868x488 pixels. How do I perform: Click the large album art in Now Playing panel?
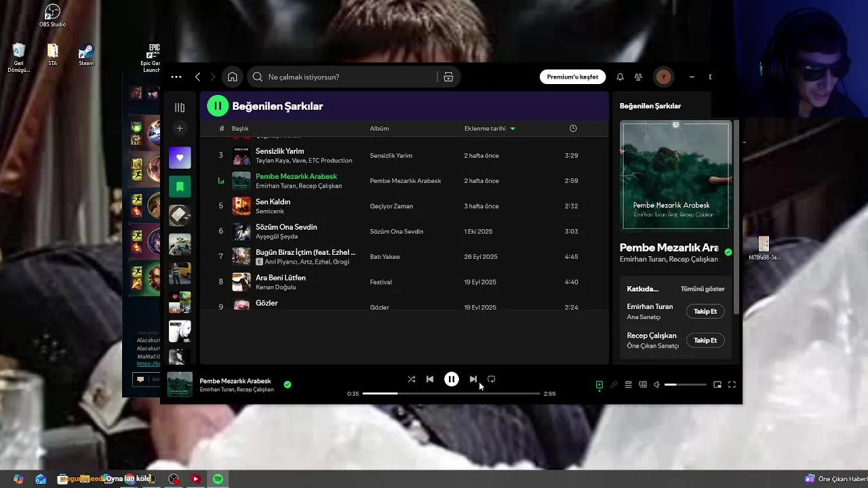676,175
